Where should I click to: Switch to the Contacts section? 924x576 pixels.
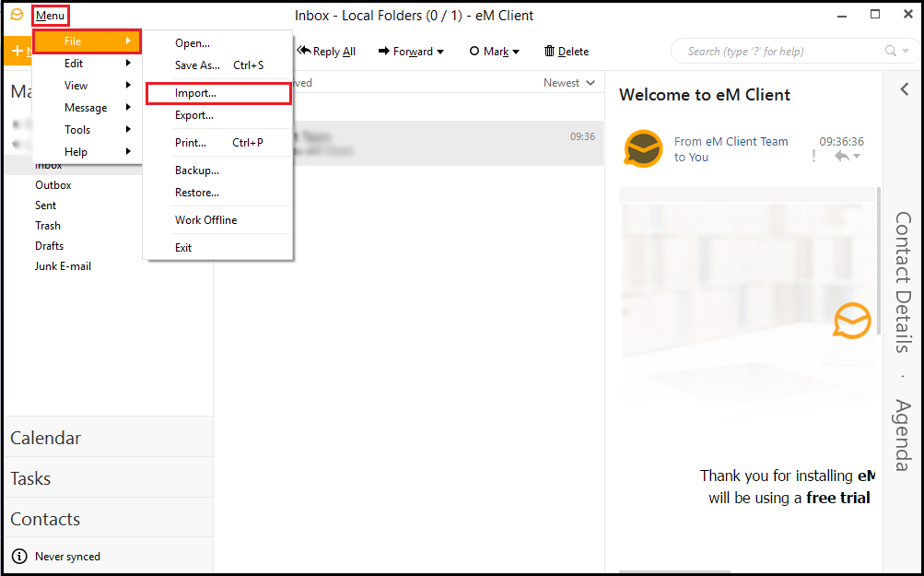click(x=45, y=519)
